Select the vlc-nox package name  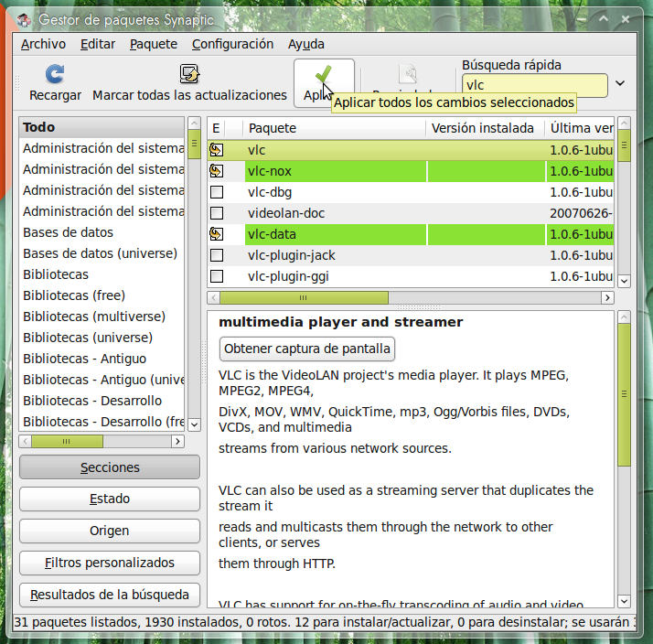tap(270, 171)
